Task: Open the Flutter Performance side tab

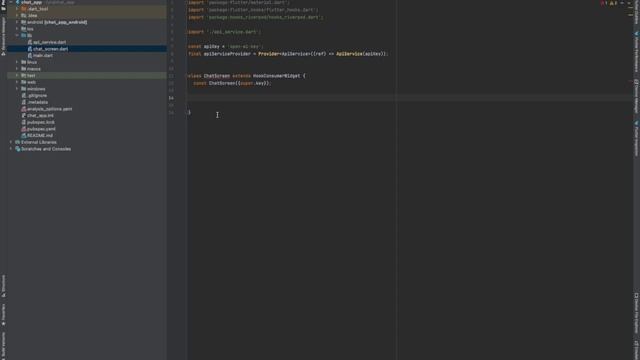Action: pyautogui.click(x=636, y=51)
